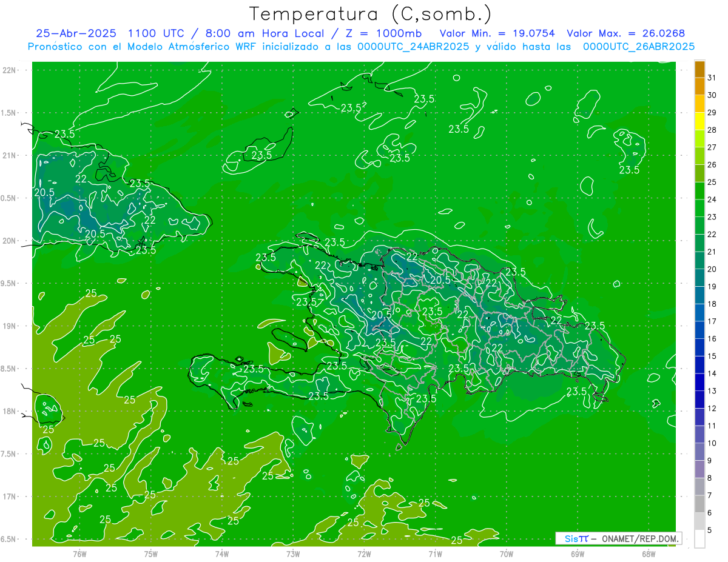The image size is (728, 562).
Task: Click the blue scale swatch between 15 and 16
Action: tap(699, 348)
